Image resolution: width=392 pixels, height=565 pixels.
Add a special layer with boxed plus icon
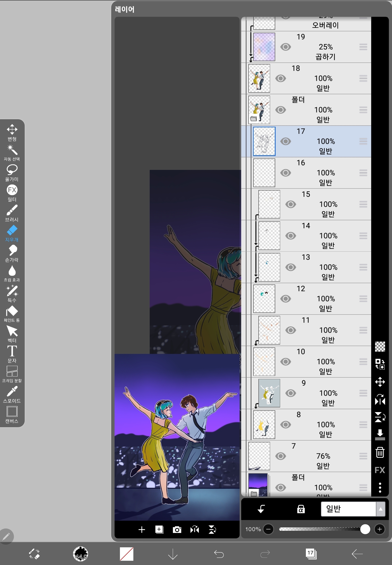click(x=159, y=530)
